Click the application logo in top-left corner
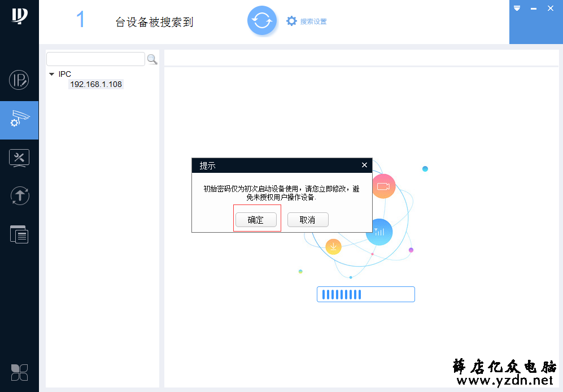 click(19, 16)
